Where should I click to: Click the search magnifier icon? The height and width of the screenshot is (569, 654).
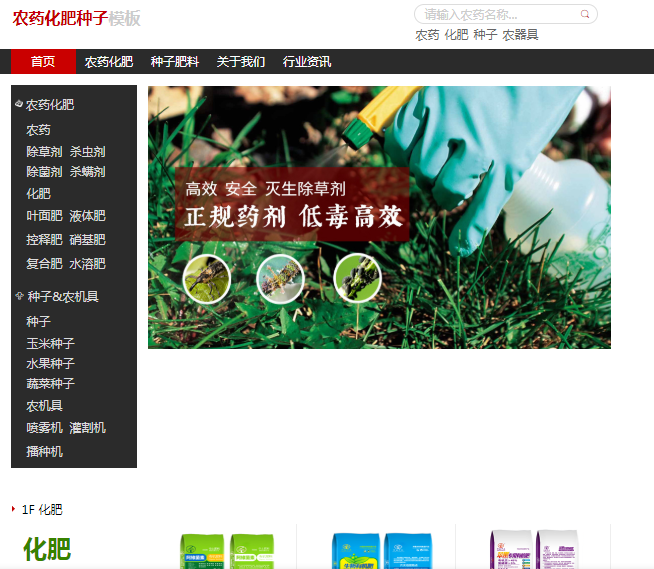pyautogui.click(x=585, y=14)
